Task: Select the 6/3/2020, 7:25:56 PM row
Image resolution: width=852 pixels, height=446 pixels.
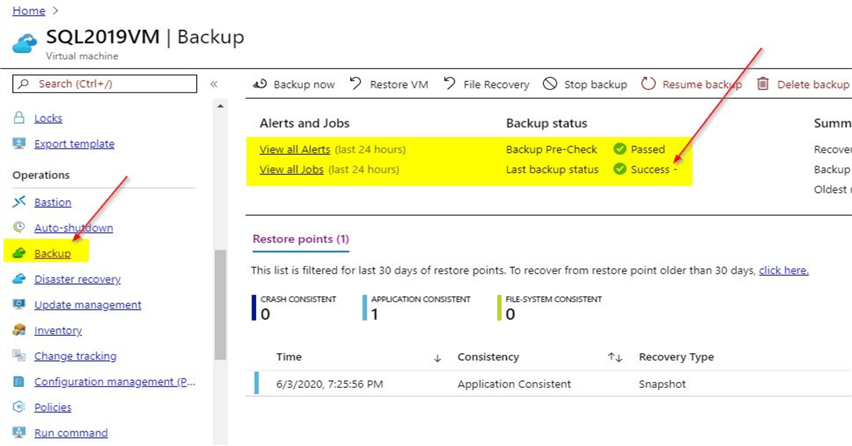Action: [x=549, y=384]
